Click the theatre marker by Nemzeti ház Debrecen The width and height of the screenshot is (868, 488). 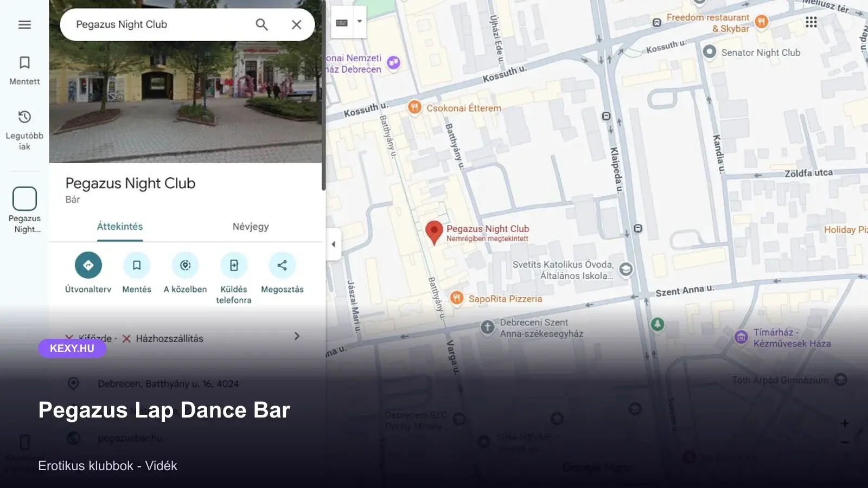click(394, 62)
